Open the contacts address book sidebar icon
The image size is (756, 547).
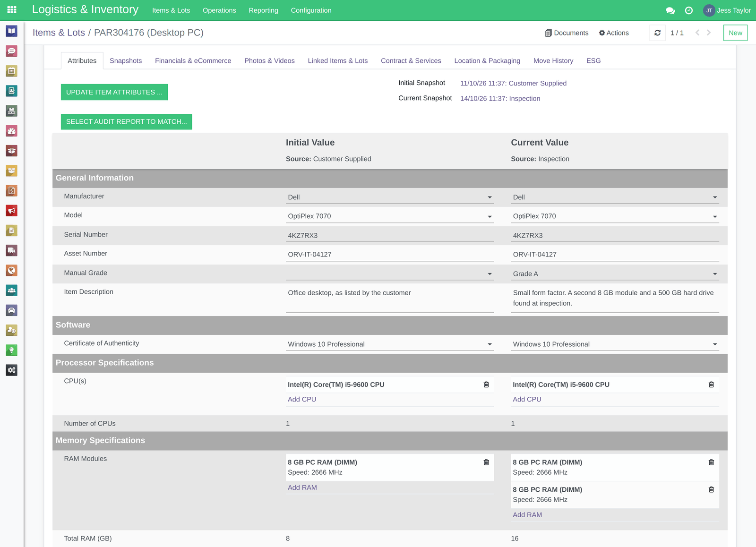[x=12, y=91]
